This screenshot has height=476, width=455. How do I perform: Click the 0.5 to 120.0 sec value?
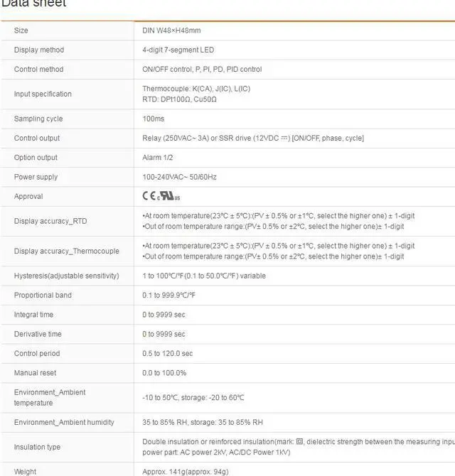168,353
